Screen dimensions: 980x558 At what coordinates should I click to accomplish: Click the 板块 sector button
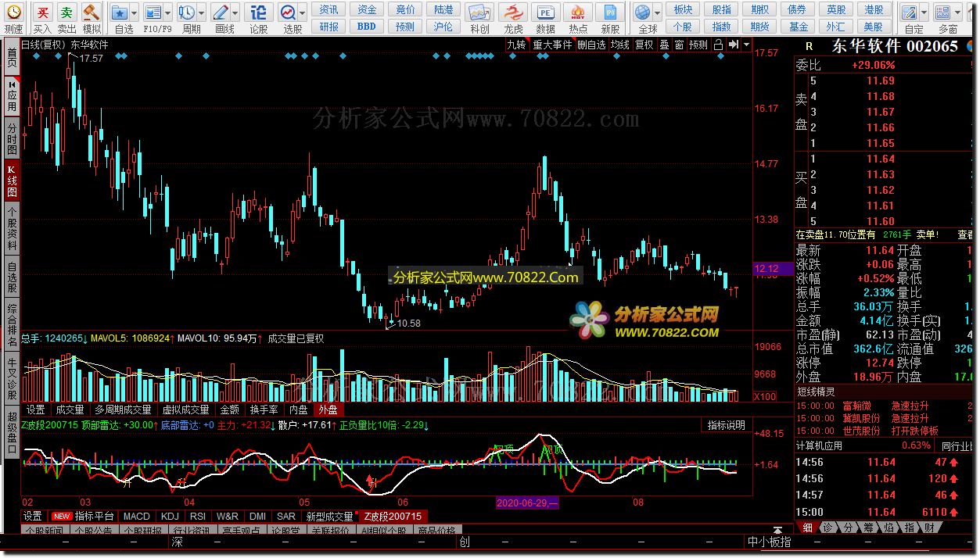[683, 9]
